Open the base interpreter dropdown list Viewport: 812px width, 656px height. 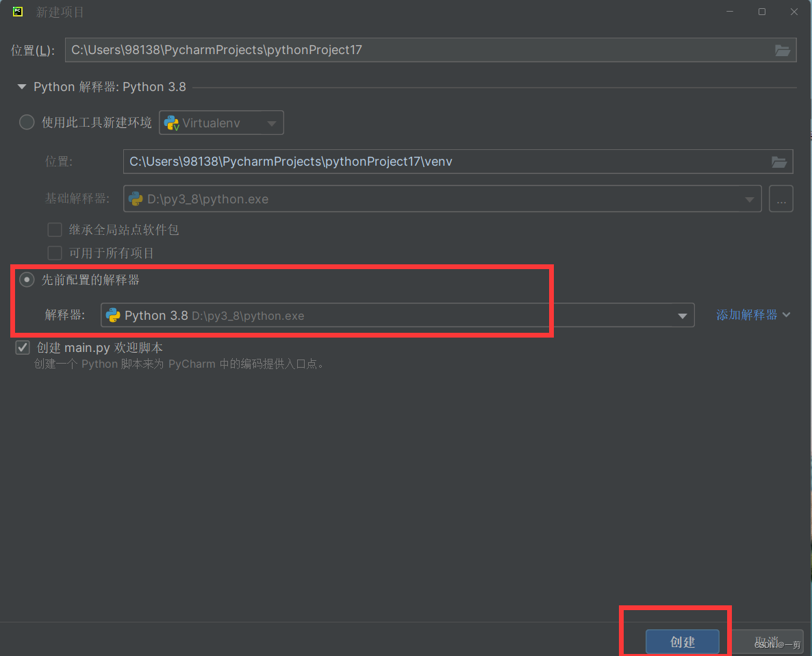click(750, 199)
